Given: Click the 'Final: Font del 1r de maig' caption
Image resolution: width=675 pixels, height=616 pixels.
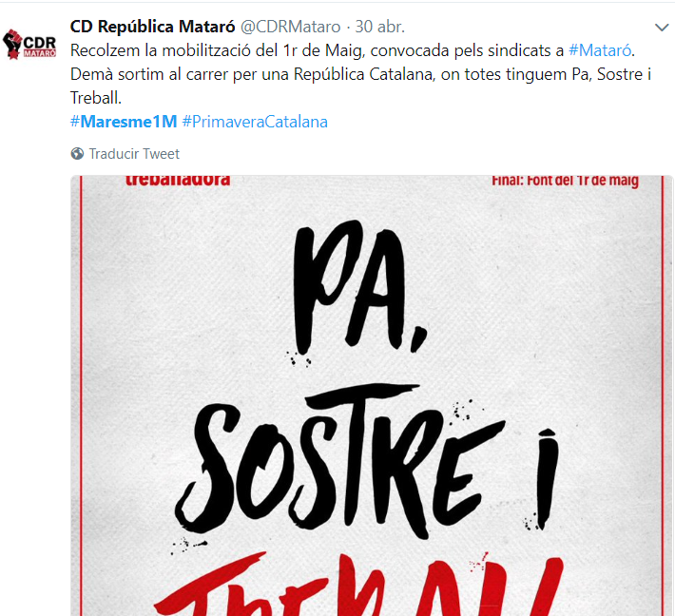Looking at the screenshot, I should tap(565, 181).
